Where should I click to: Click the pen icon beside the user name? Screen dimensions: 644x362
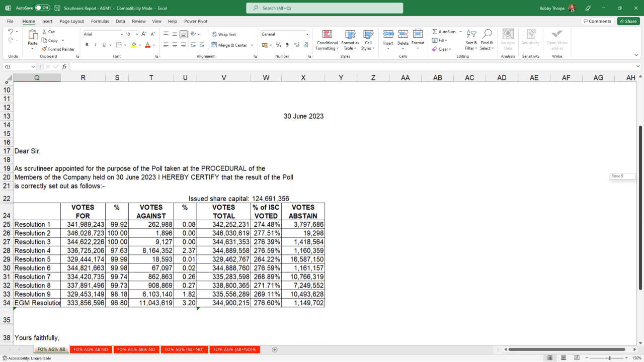(x=588, y=8)
